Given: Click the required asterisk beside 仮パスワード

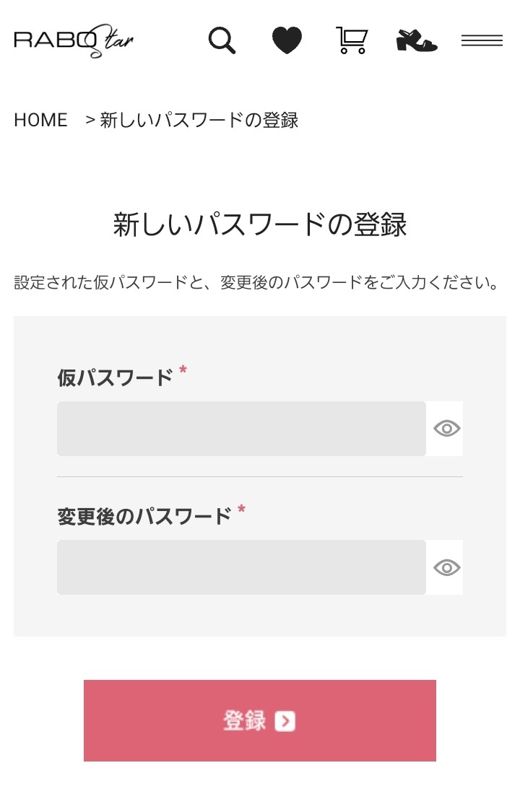Looking at the screenshot, I should coord(183,371).
